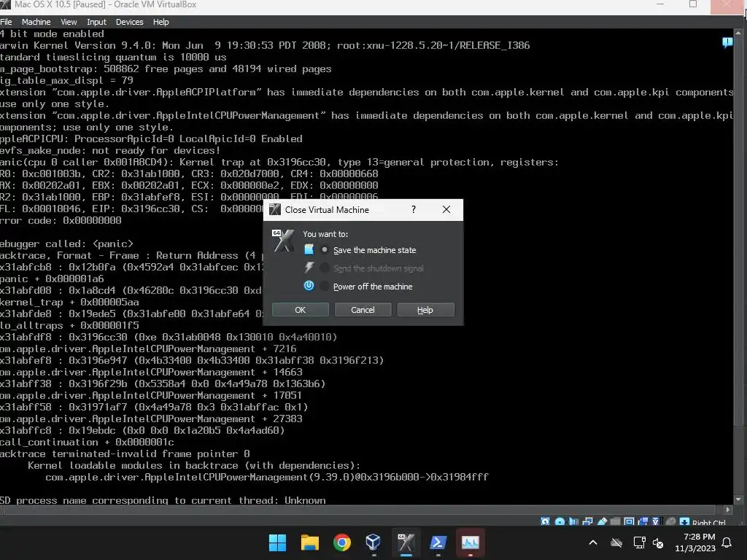Click the network adapter status icon
Image resolution: width=747 pixels, height=560 pixels.
point(588,522)
